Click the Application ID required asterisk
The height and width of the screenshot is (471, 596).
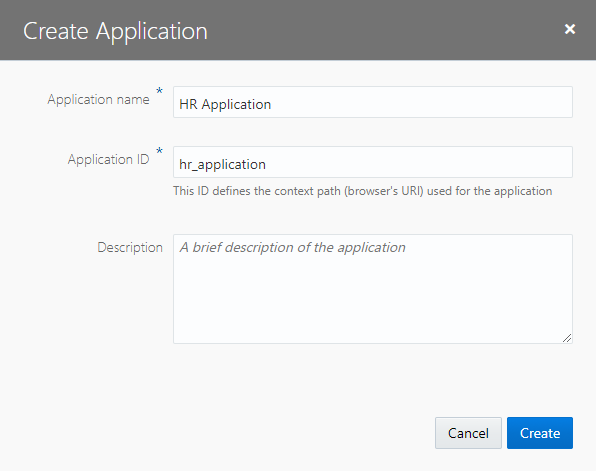point(160,151)
